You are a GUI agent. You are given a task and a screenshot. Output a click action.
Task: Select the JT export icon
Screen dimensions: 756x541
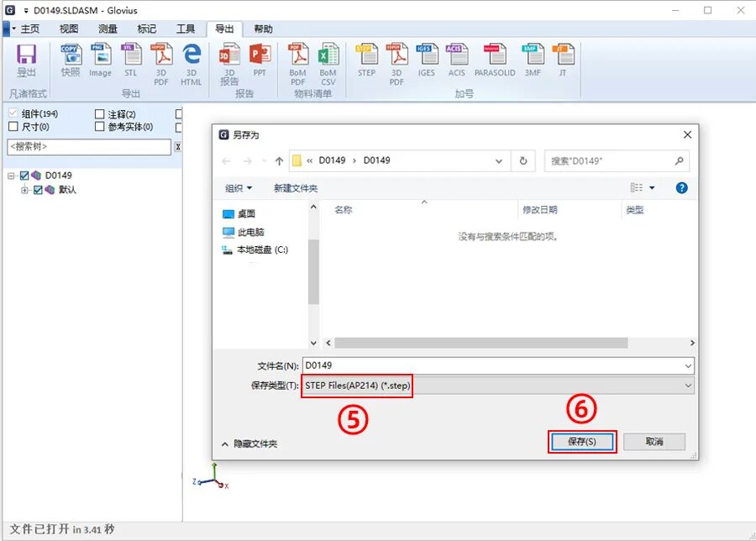click(564, 59)
